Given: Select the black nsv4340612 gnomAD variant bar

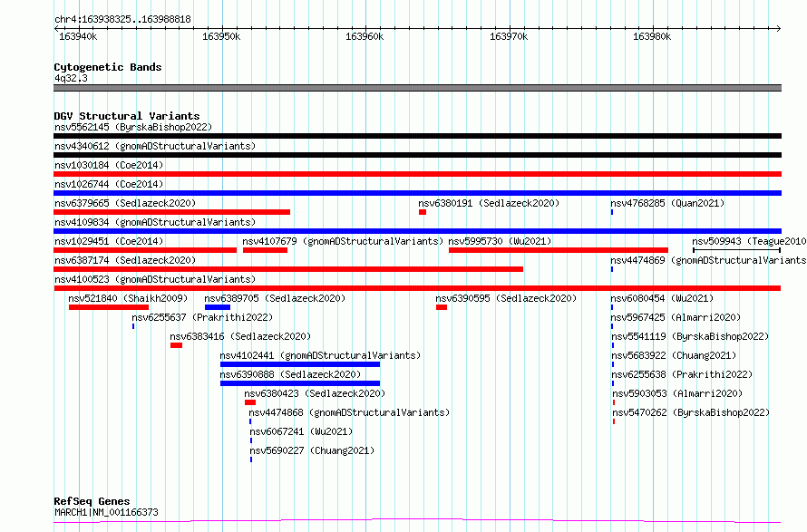Looking at the screenshot, I should [417, 155].
